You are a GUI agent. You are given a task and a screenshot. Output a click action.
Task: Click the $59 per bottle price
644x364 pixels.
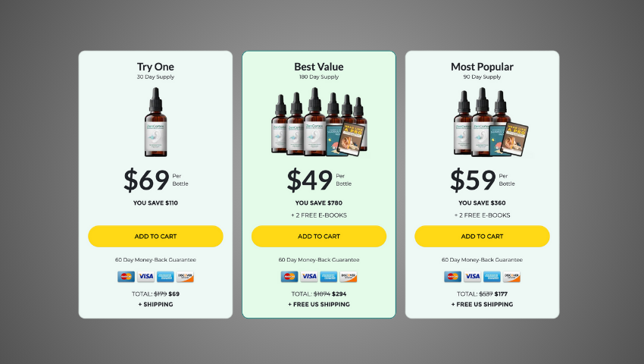482,180
